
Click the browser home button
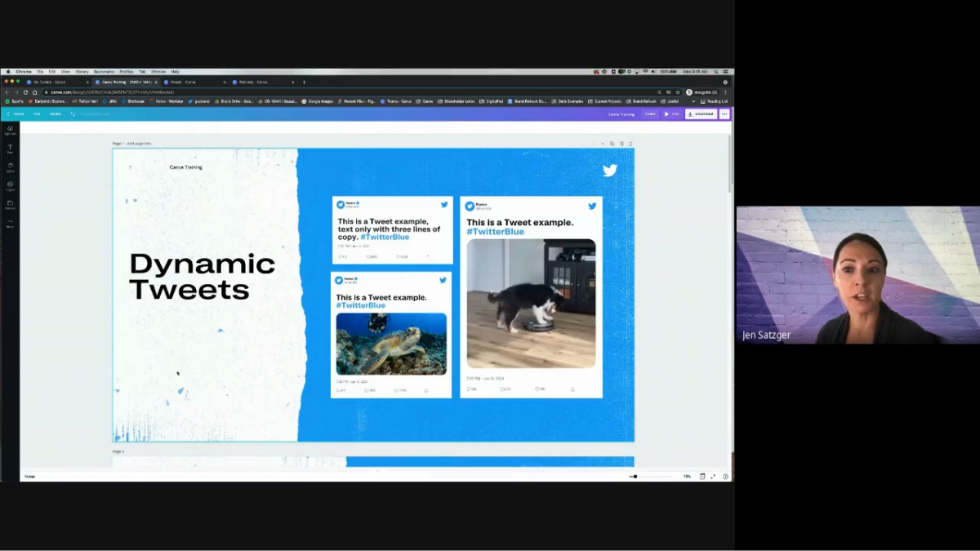[x=34, y=92]
